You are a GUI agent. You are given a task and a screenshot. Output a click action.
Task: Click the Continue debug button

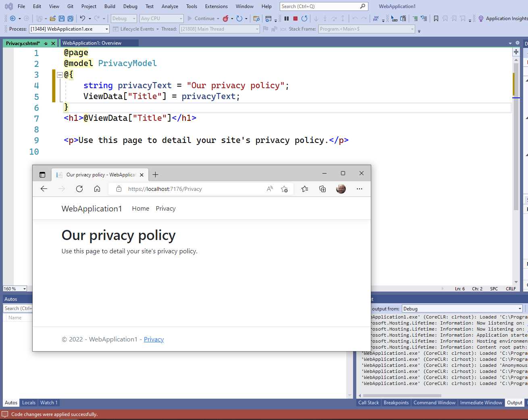(x=201, y=19)
